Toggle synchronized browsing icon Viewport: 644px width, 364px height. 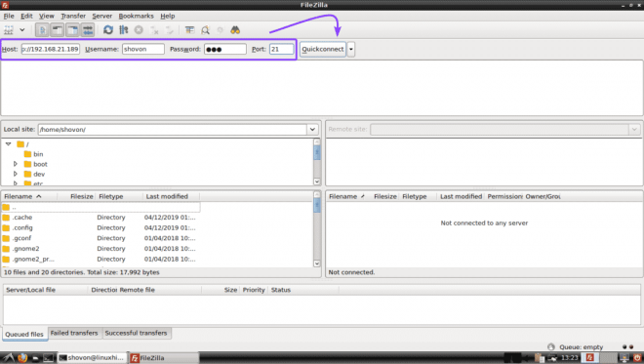[221, 30]
